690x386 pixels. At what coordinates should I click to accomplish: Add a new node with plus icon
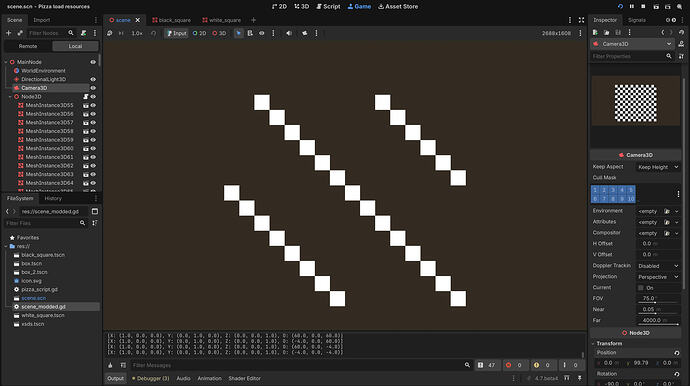(8, 33)
